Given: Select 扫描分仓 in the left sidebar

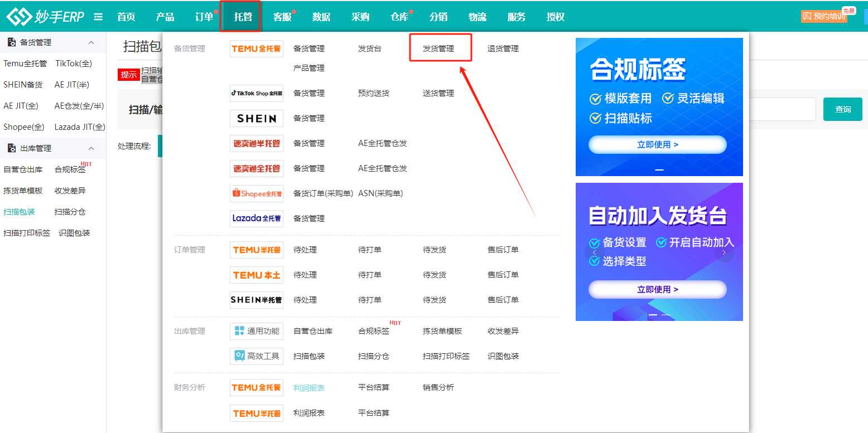Looking at the screenshot, I should (x=70, y=212).
